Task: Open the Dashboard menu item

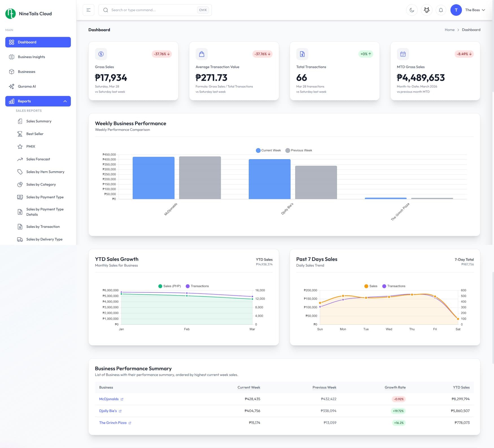Action: pos(27,42)
